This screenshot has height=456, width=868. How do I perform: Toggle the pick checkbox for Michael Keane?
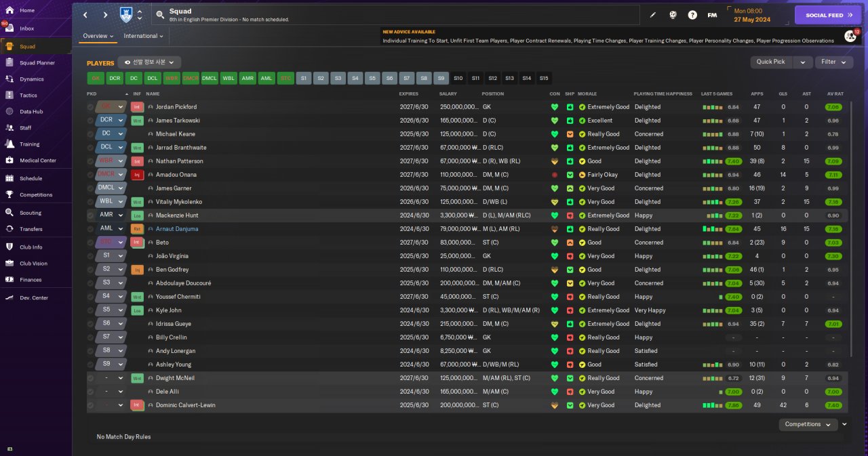tap(91, 134)
